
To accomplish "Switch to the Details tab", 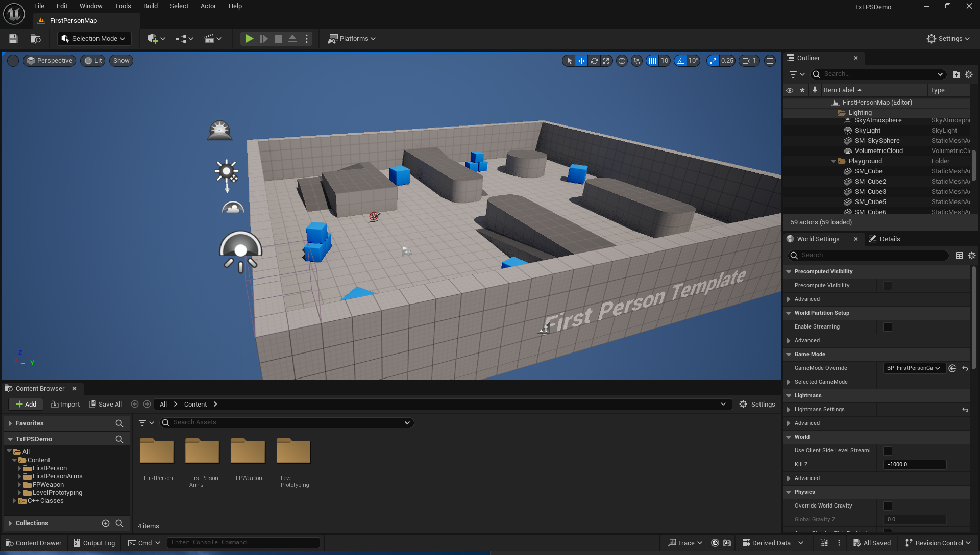I will pyautogui.click(x=885, y=239).
